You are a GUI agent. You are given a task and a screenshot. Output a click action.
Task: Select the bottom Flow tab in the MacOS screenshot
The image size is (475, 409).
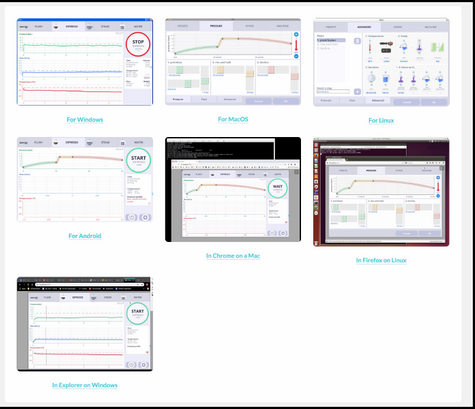204,99
